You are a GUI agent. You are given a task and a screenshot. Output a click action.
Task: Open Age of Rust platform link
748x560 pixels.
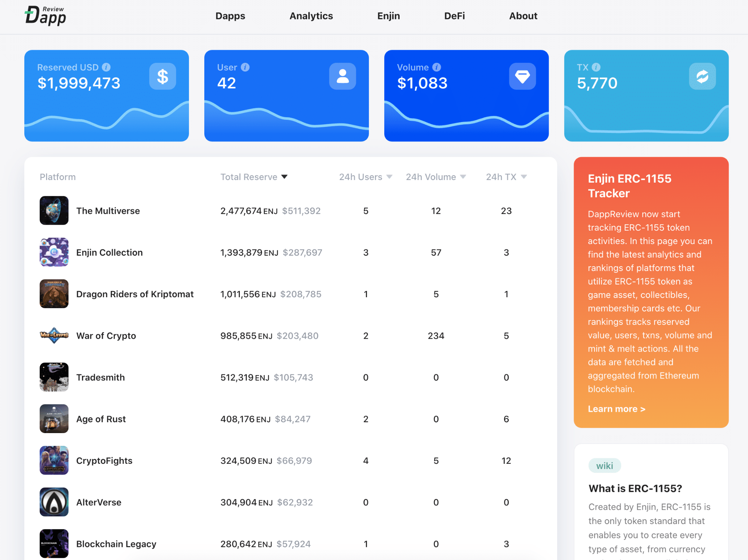point(101,419)
